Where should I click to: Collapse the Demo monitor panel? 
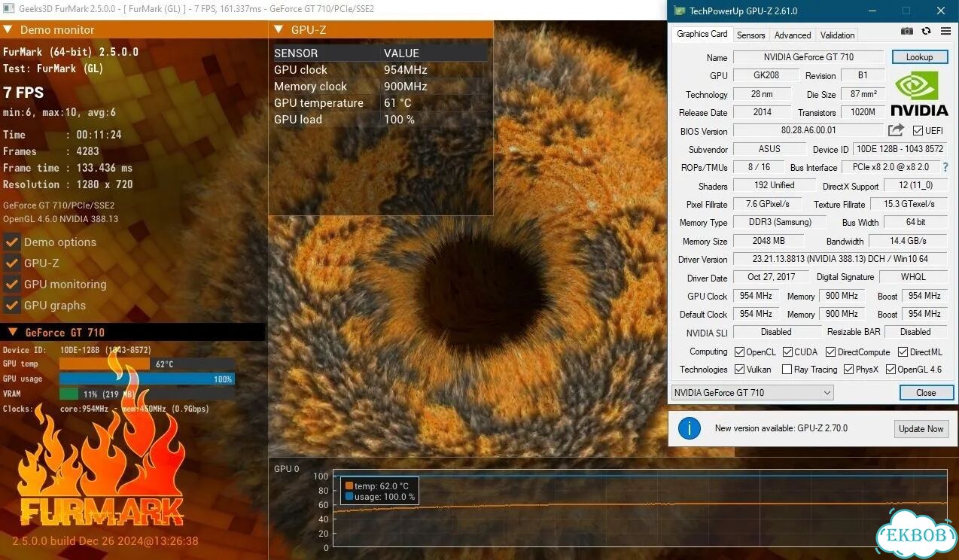click(x=8, y=30)
